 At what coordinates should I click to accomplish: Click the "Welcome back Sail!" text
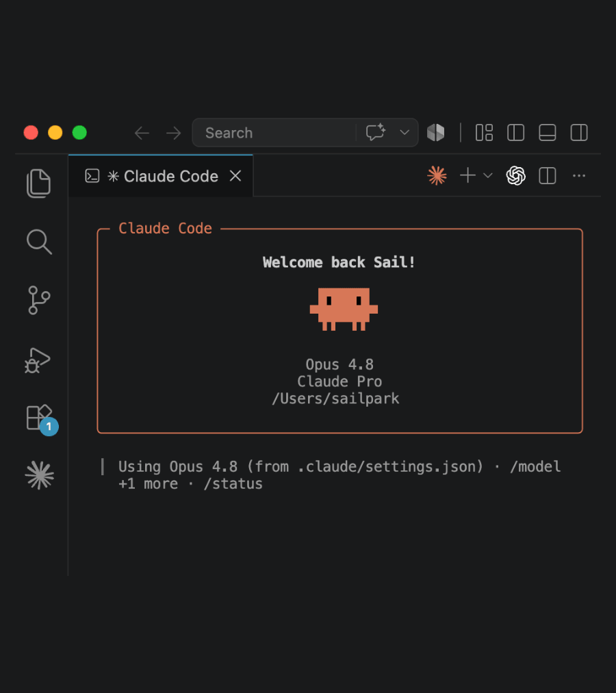(339, 262)
